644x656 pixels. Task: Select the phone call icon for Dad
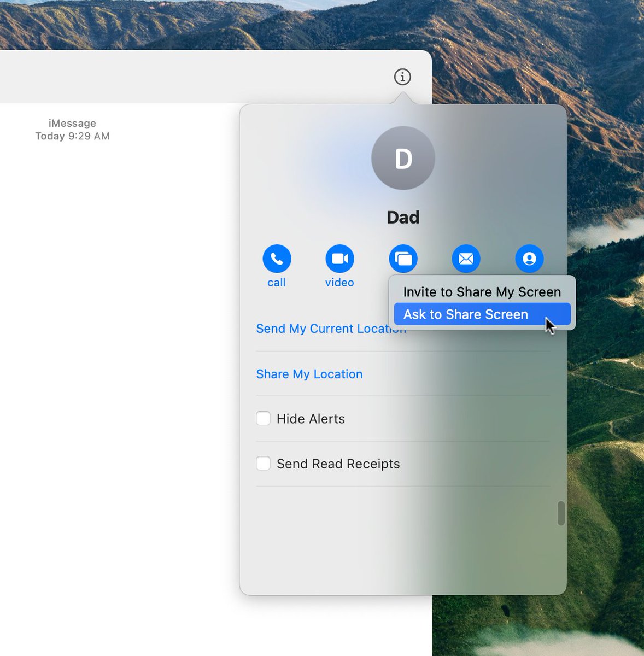(x=277, y=258)
